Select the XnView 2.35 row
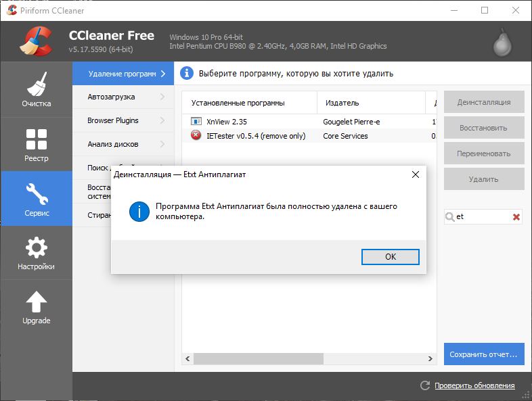The width and height of the screenshot is (532, 401). point(309,122)
